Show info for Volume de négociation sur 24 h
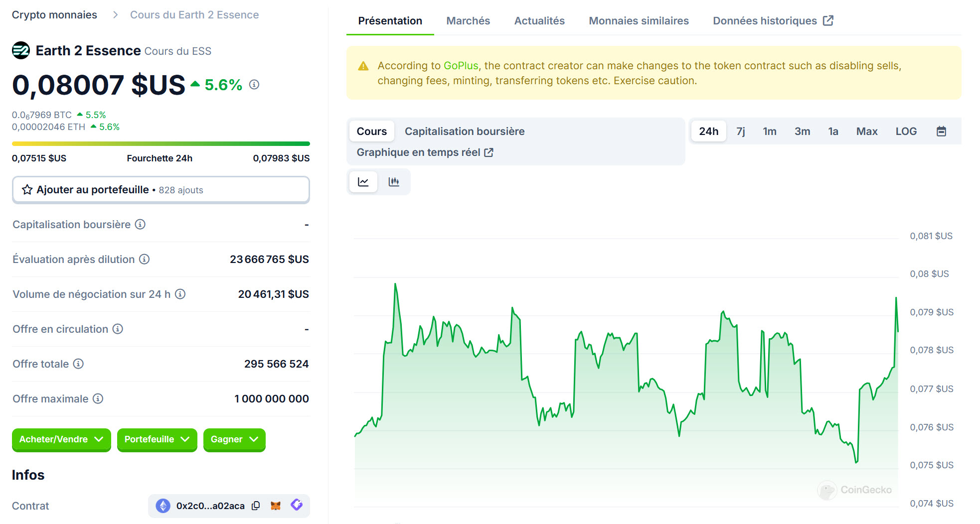 pos(180,294)
